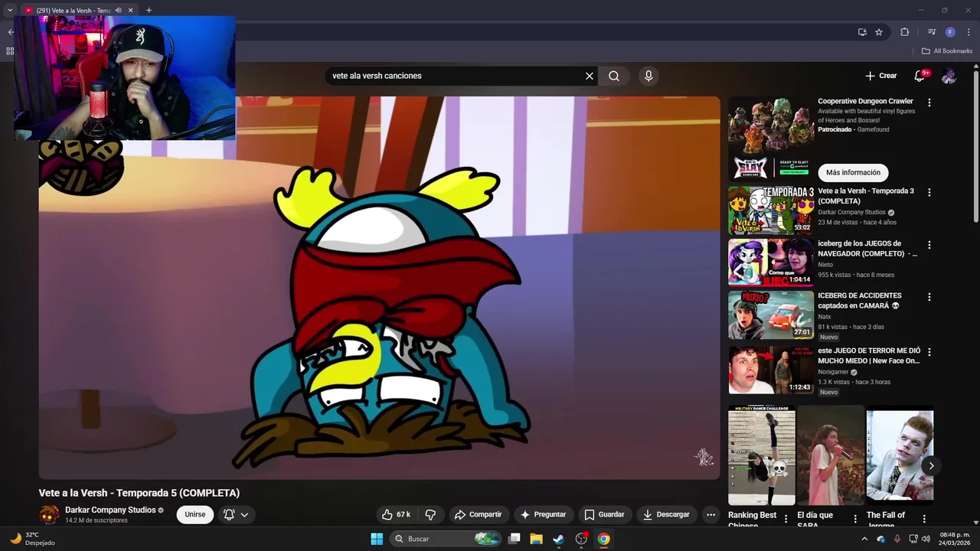Open options for ICEBERG DE ACCIDENTES video

pyautogui.click(x=929, y=297)
